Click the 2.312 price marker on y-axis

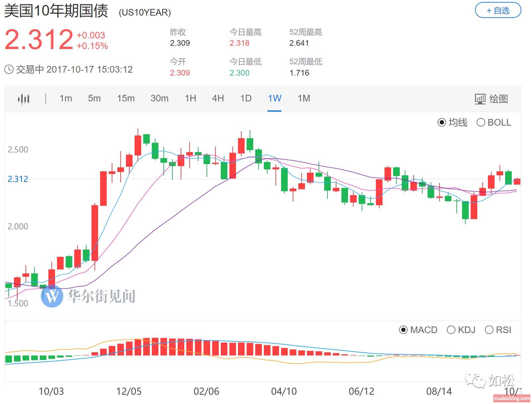18,179
